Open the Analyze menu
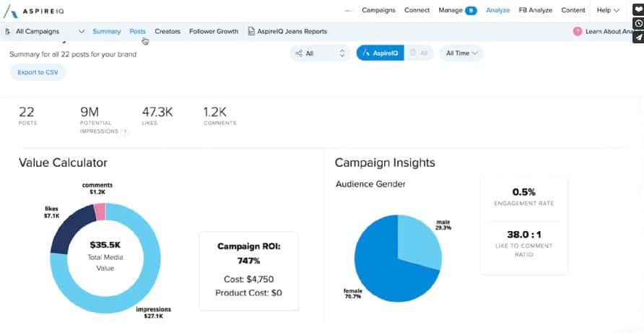Viewport: 644px width, 333px height. point(497,10)
